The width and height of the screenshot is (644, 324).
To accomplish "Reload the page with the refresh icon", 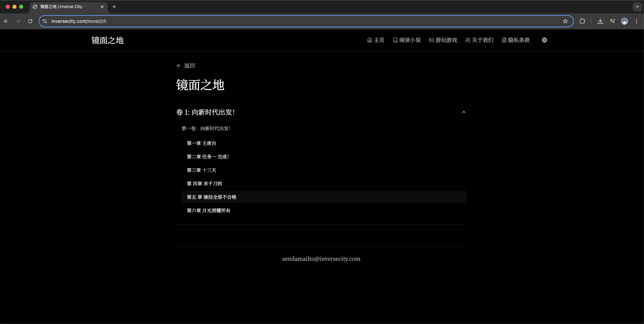I will pos(30,21).
